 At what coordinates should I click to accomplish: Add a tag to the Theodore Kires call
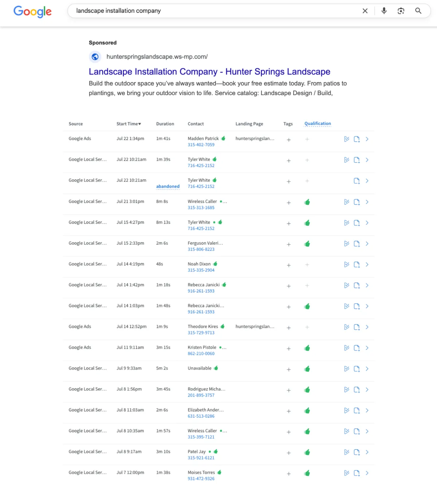point(289,328)
